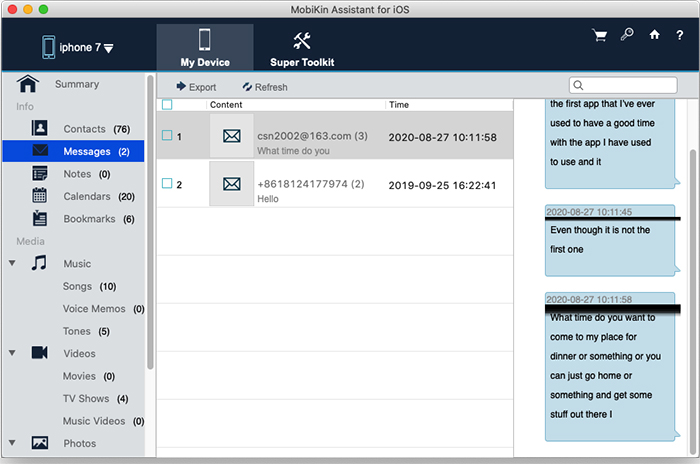The height and width of the screenshot is (464, 700).
Task: Click envelope icon of +8618124177974 message
Action: pos(232,184)
